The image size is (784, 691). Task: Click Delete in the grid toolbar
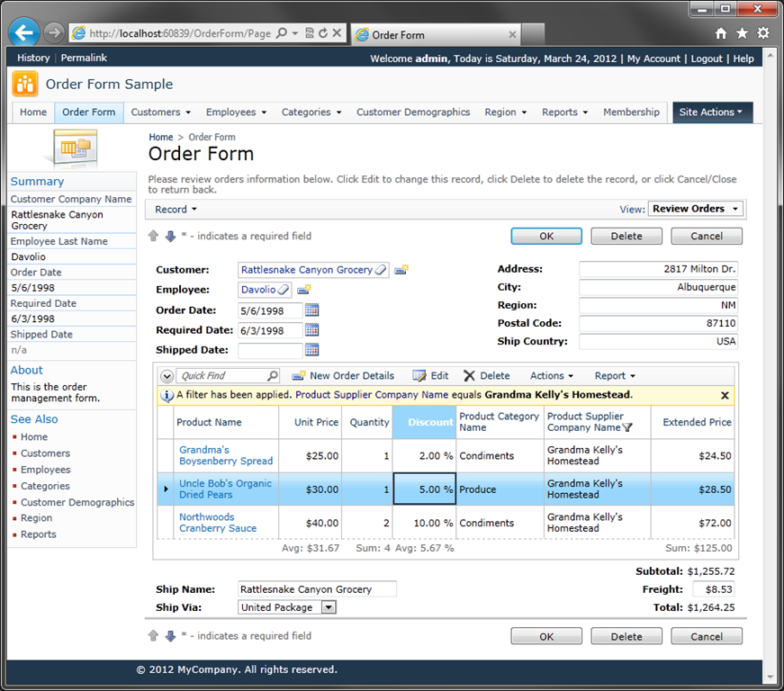click(487, 376)
